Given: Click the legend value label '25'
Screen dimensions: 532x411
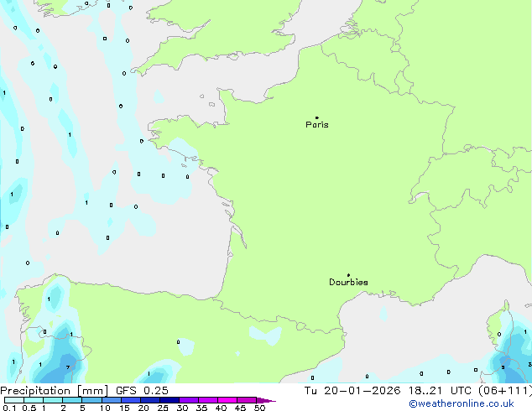Looking at the screenshot, I should pyautogui.click(x=163, y=408).
